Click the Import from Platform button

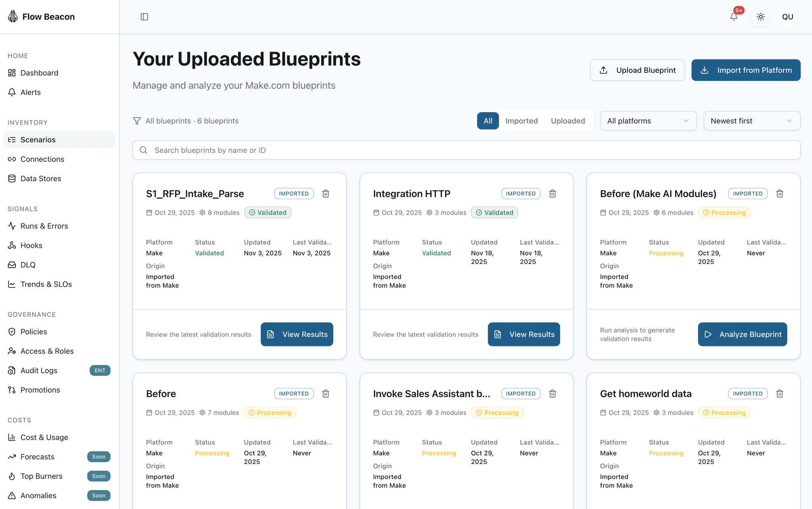tap(746, 70)
